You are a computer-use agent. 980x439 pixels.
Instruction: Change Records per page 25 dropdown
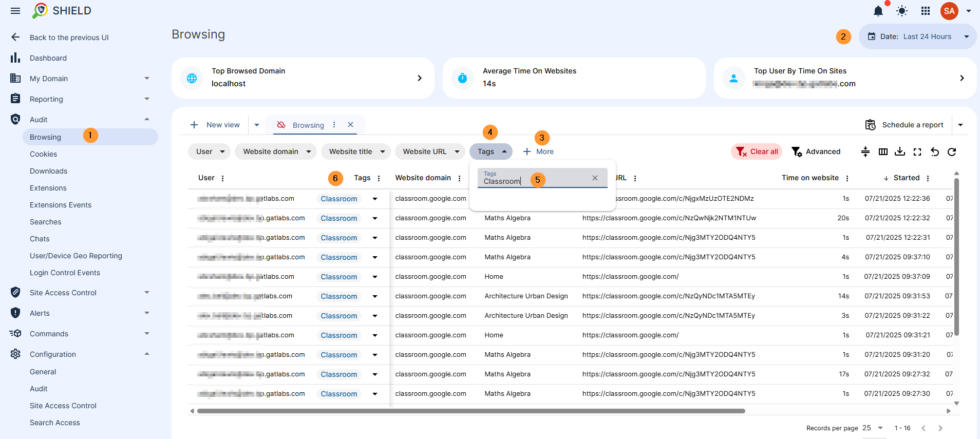873,428
